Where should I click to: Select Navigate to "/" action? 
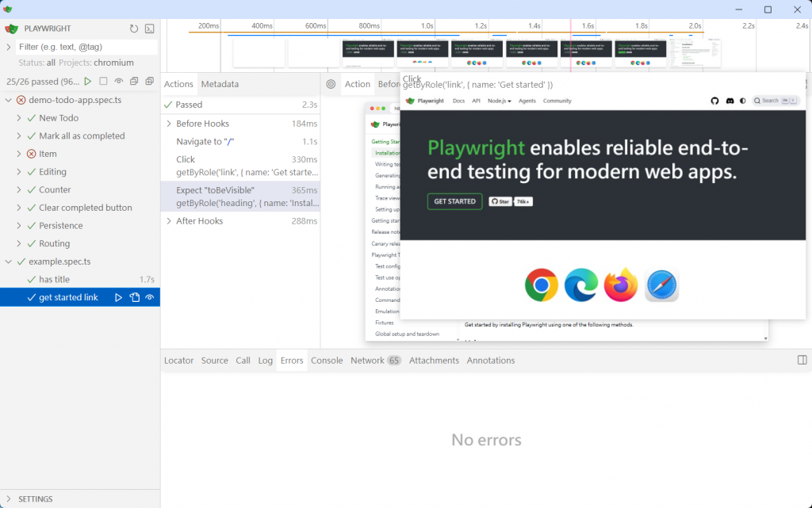point(241,141)
